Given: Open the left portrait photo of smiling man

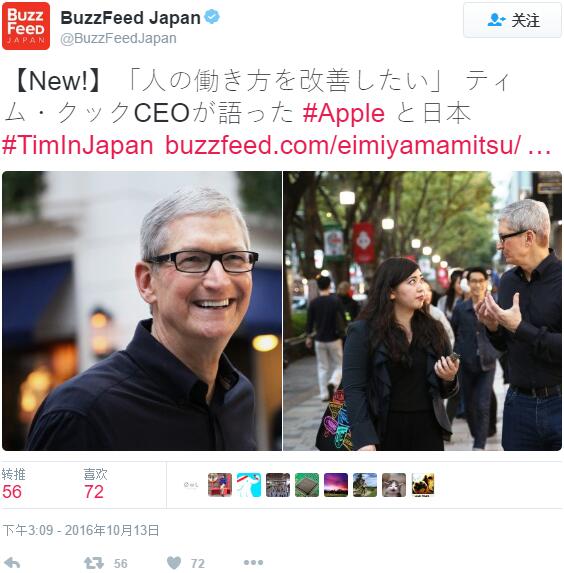Looking at the screenshot, I should click(x=142, y=311).
